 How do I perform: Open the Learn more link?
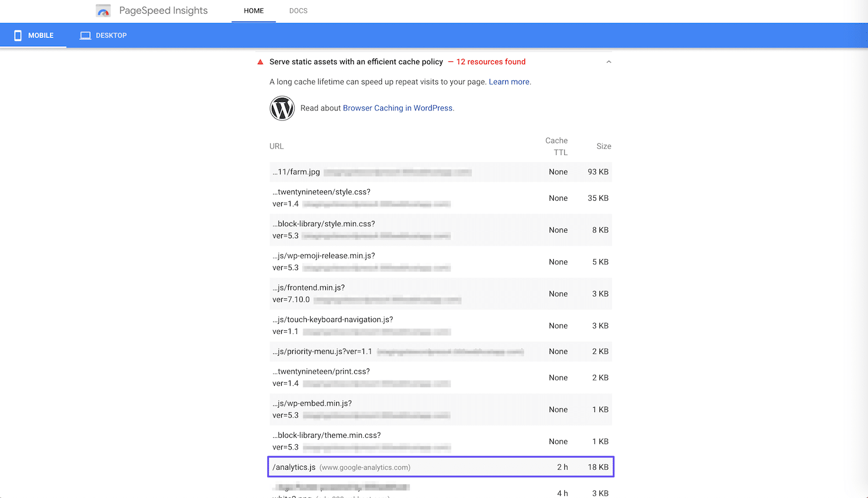[508, 82]
